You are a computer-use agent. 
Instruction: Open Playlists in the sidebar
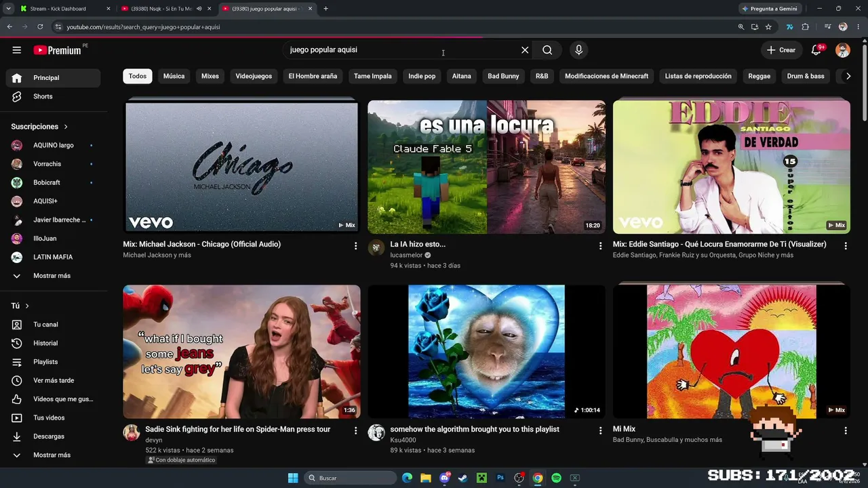[53, 362]
